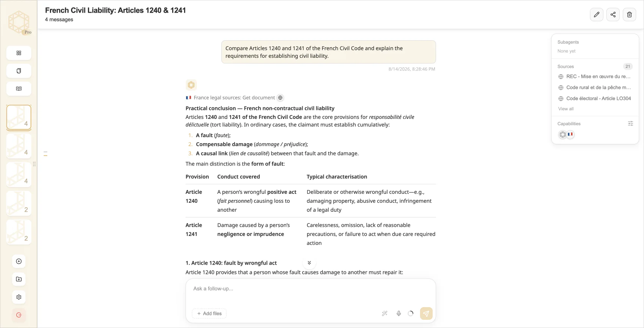
Task: Click the new chat plus circle icon
Action: click(x=19, y=261)
